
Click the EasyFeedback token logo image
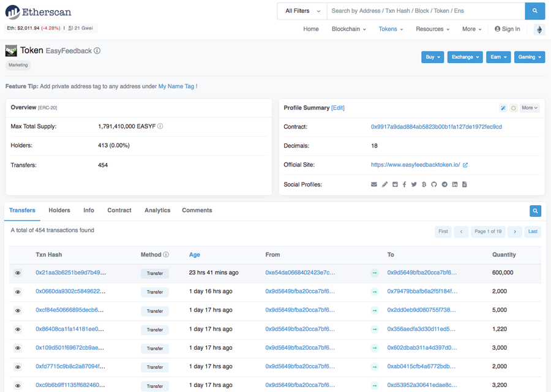click(11, 51)
